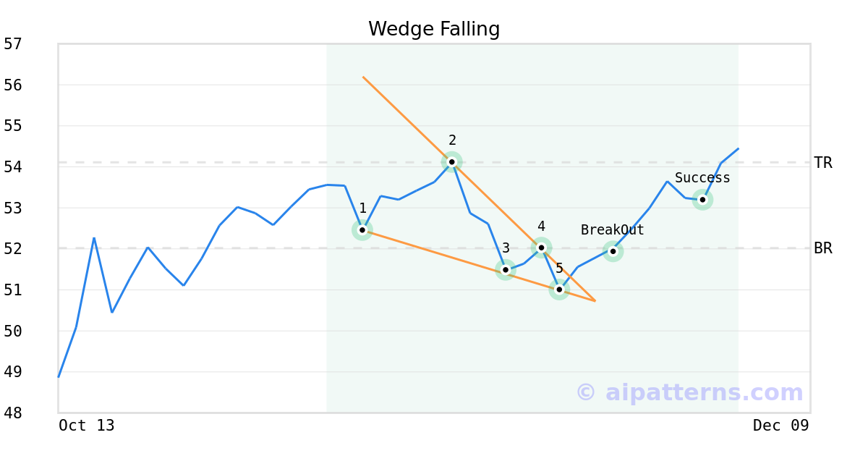Viewport: 868px width, 456px height.
Task: Click the pivot point 3 circle
Action: [x=506, y=270]
